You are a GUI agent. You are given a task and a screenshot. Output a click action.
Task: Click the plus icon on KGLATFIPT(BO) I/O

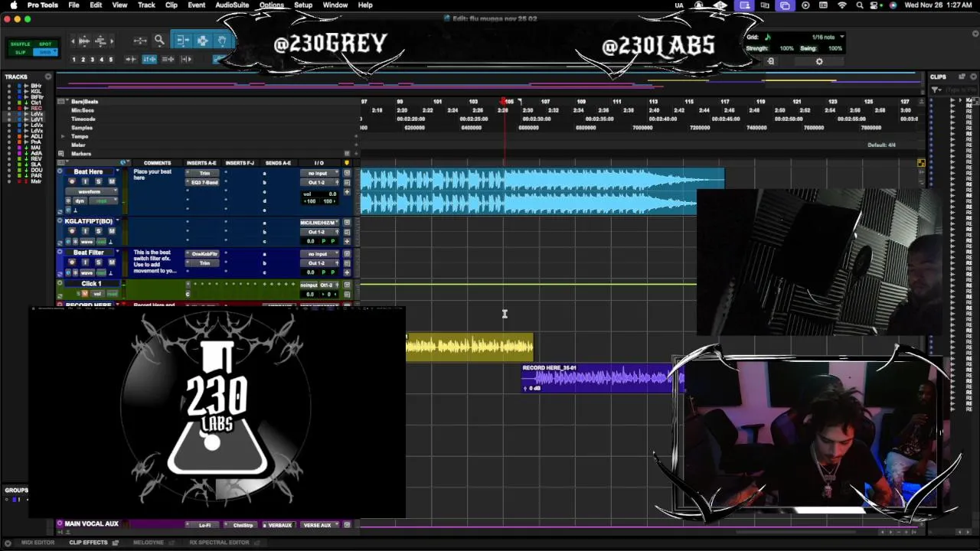[347, 241]
